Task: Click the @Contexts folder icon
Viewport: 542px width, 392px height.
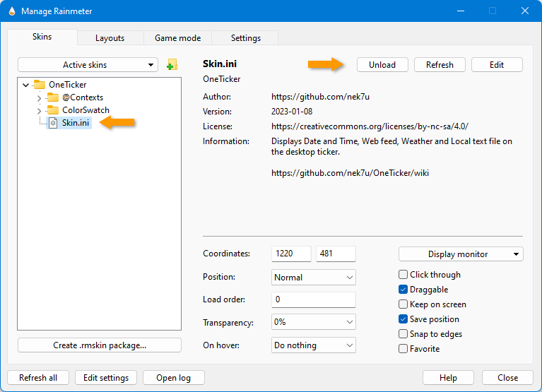Action: tap(53, 97)
